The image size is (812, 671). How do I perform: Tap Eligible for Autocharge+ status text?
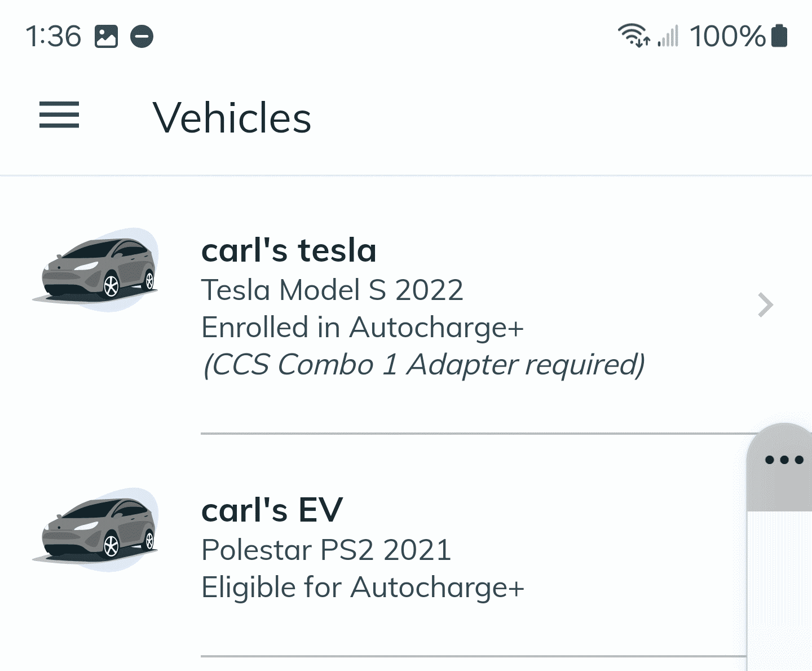[363, 588]
